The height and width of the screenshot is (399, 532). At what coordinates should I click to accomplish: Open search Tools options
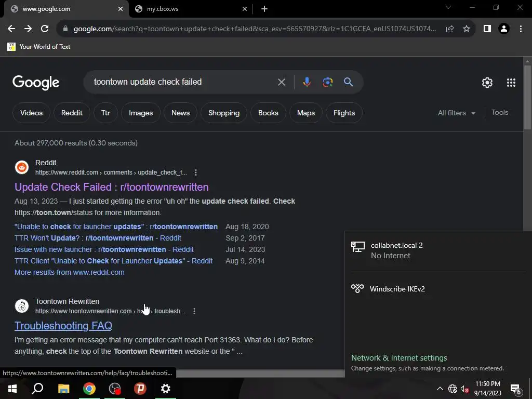point(500,113)
